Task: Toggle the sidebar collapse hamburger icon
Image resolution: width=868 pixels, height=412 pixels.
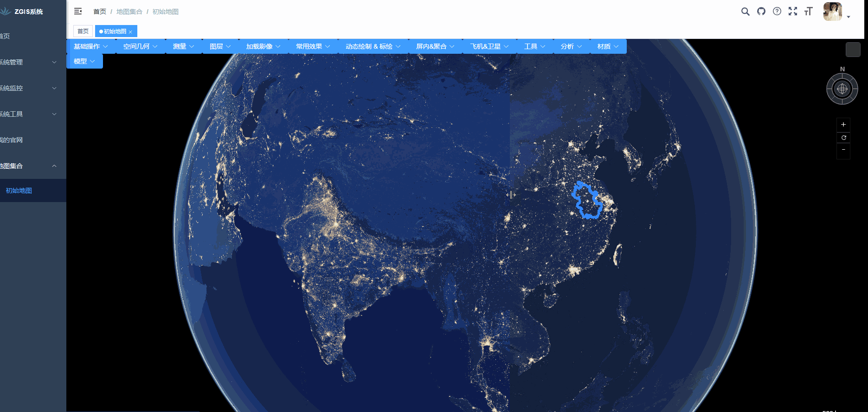Action: pos(78,11)
